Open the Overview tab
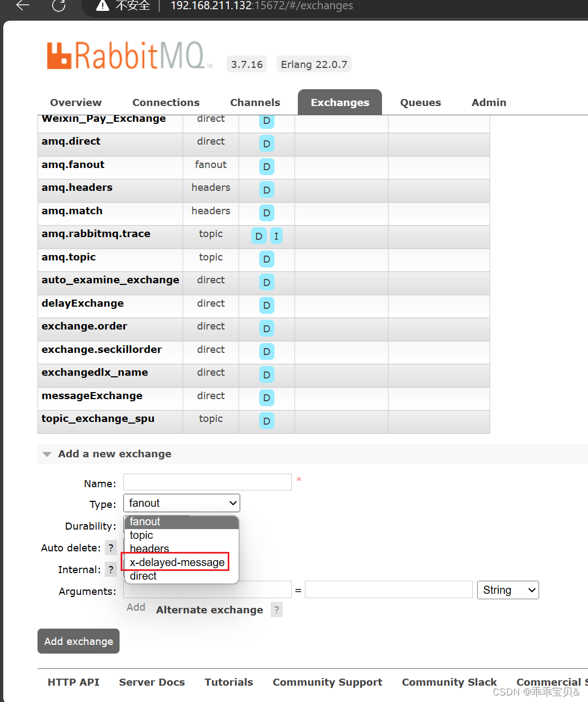The height and width of the screenshot is (702, 588). (76, 102)
